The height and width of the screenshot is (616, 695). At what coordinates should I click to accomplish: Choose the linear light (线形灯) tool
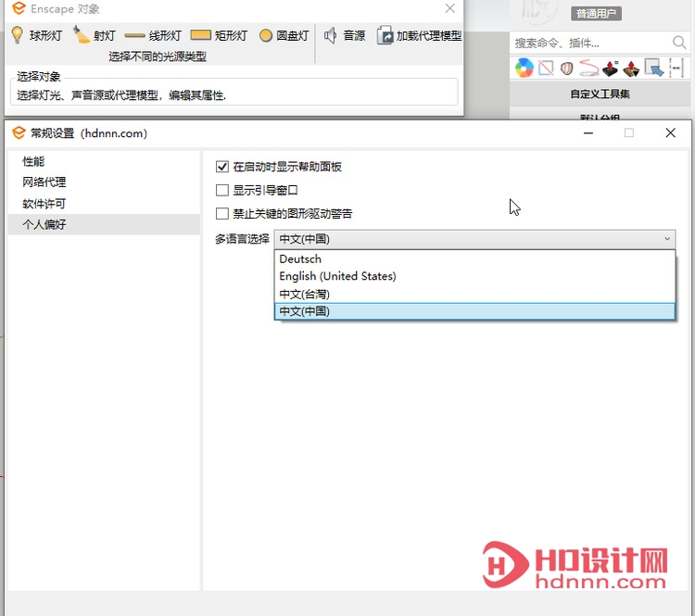[x=153, y=35]
